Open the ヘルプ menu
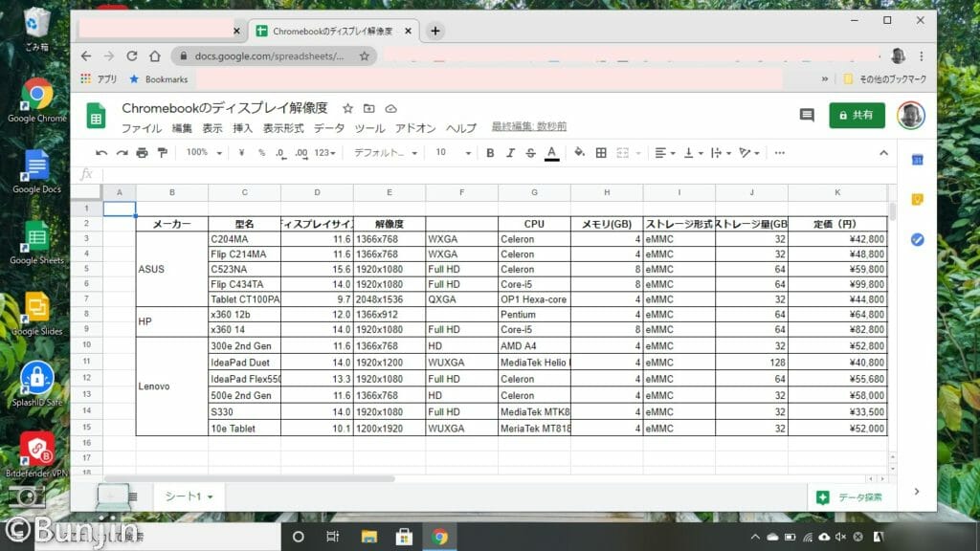980x551 pixels. [461, 128]
